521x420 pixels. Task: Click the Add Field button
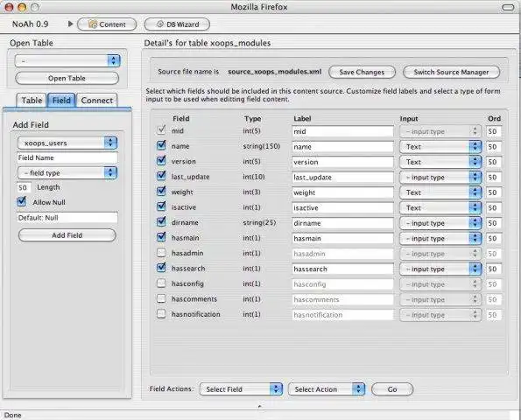tap(67, 235)
